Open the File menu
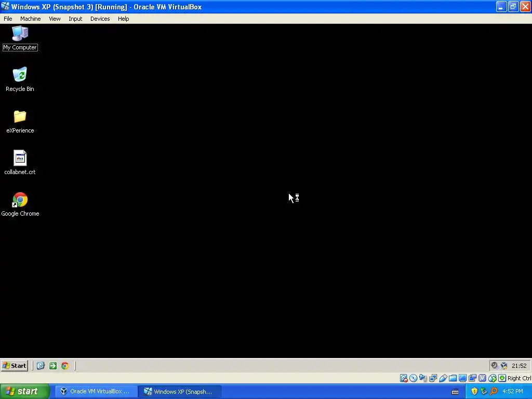532x399 pixels. pyautogui.click(x=8, y=19)
